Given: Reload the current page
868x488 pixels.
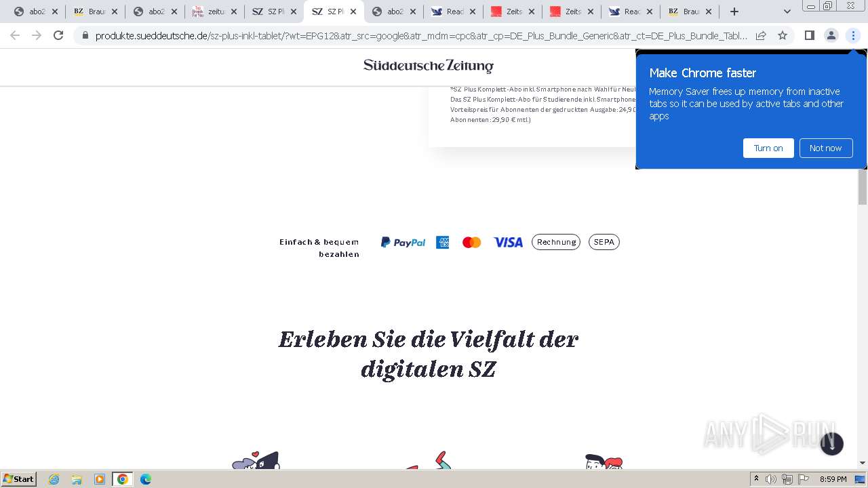Looking at the screenshot, I should tap(58, 35).
